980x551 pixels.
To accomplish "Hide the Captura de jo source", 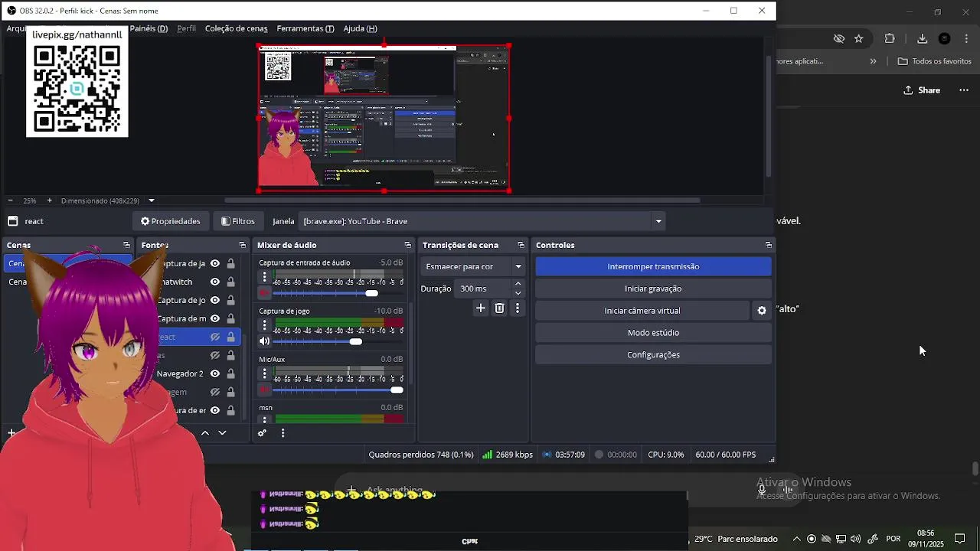I will click(215, 300).
